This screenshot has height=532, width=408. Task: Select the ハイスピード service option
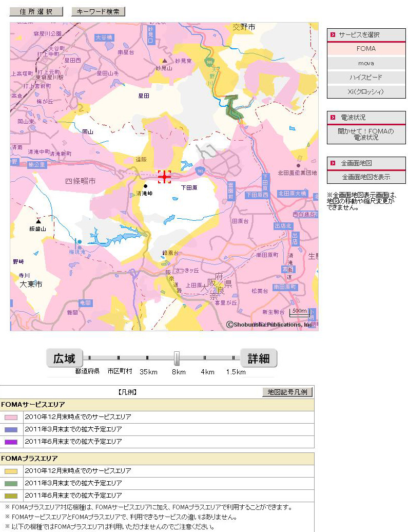pyautogui.click(x=366, y=78)
